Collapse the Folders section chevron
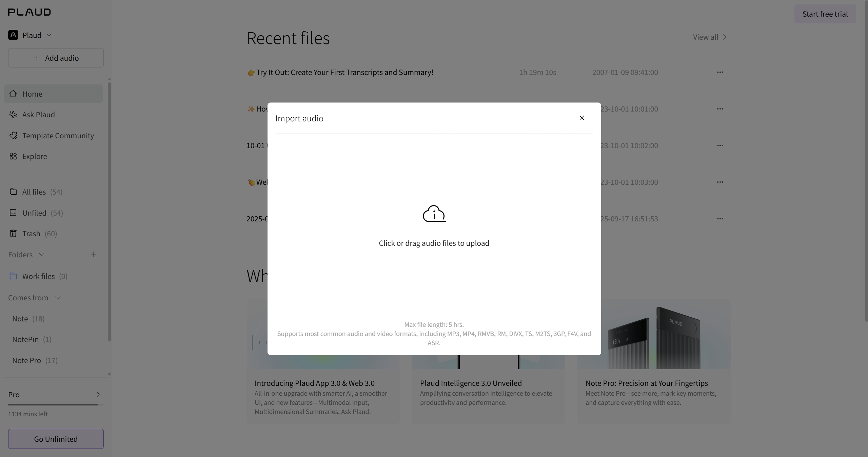Screen dimensions: 868x457 (x=42, y=254)
